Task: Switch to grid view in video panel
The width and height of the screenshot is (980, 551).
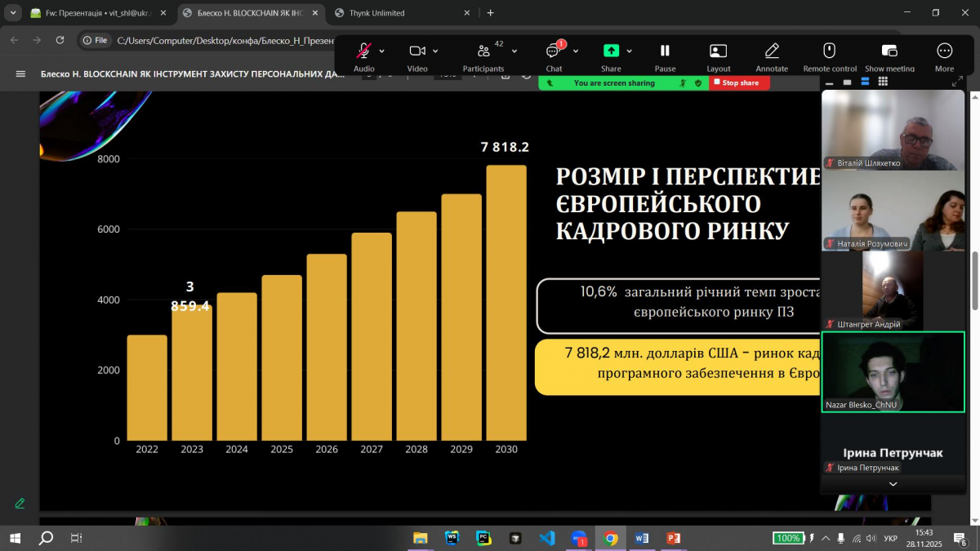Action: point(882,81)
